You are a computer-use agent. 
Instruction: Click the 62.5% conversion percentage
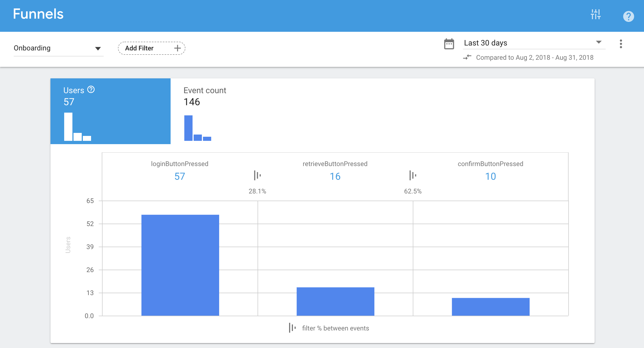pos(413,191)
